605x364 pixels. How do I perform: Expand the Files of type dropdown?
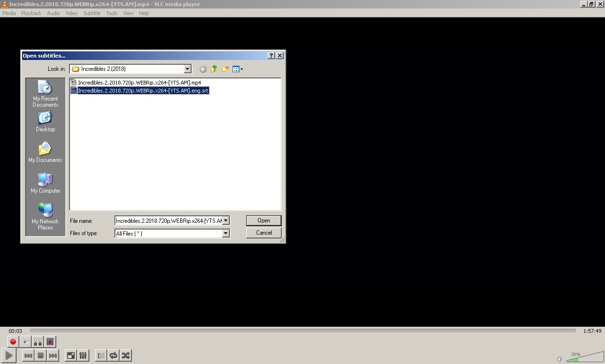point(226,233)
